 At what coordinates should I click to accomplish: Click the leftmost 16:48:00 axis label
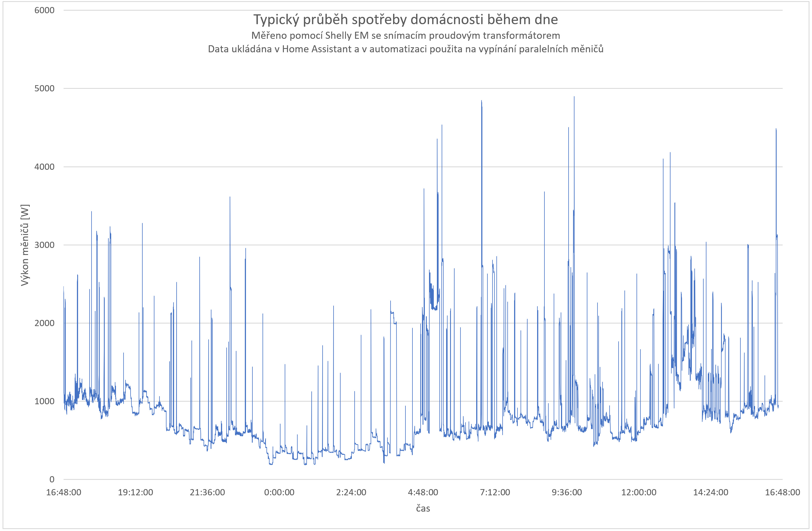[64, 492]
